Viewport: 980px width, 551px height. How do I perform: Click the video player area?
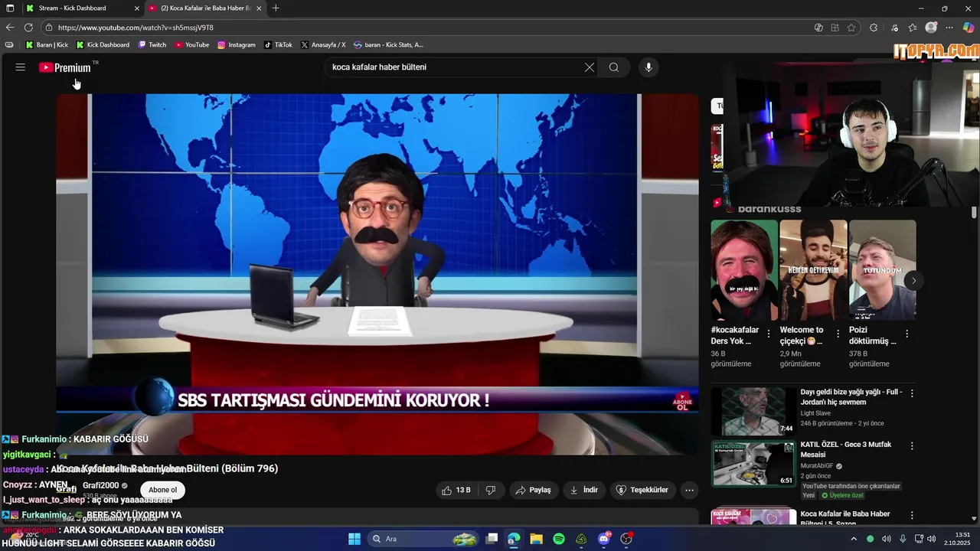(377, 274)
